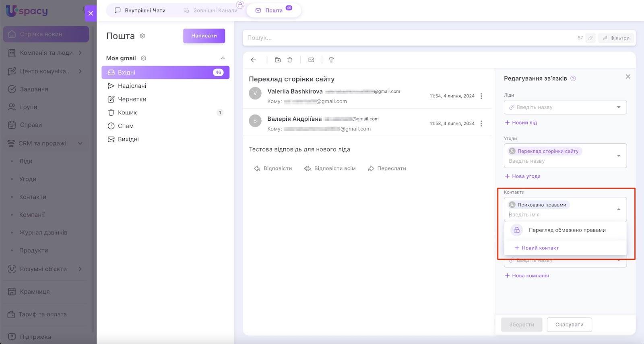This screenshot has width=644, height=344.
Task: Focus the Контакти 'Введіть ім'я' input
Action: click(x=559, y=215)
